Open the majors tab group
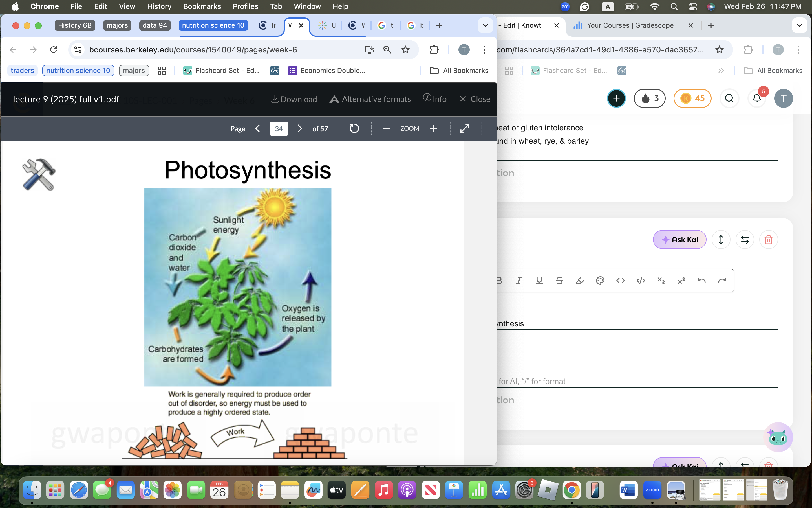This screenshot has height=508, width=812. (x=117, y=25)
